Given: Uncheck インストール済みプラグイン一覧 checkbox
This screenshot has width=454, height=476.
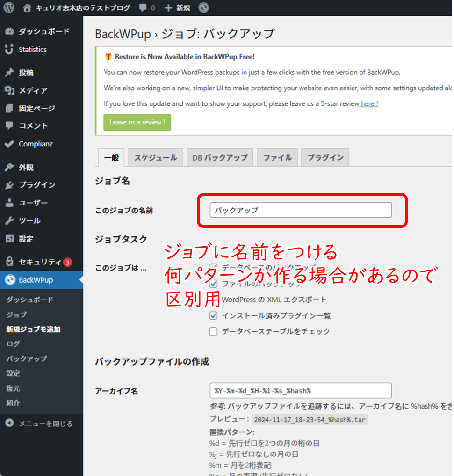Looking at the screenshot, I should pos(214,316).
